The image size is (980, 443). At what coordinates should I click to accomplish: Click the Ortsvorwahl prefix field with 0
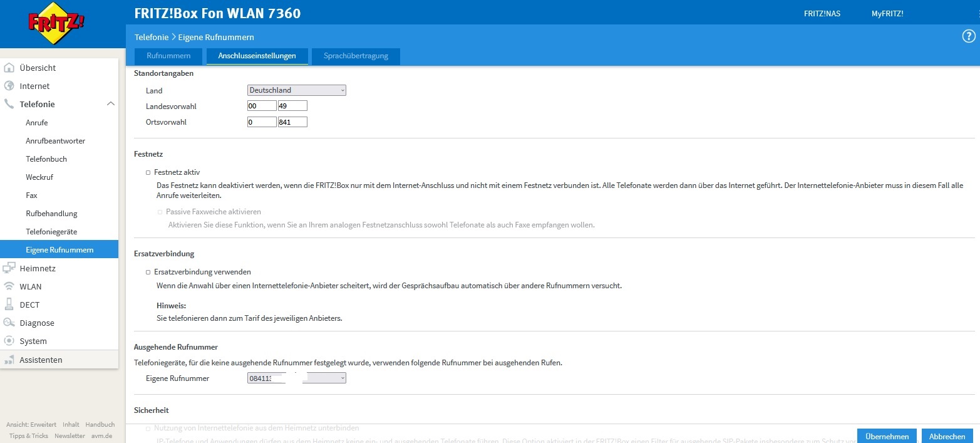(x=262, y=122)
